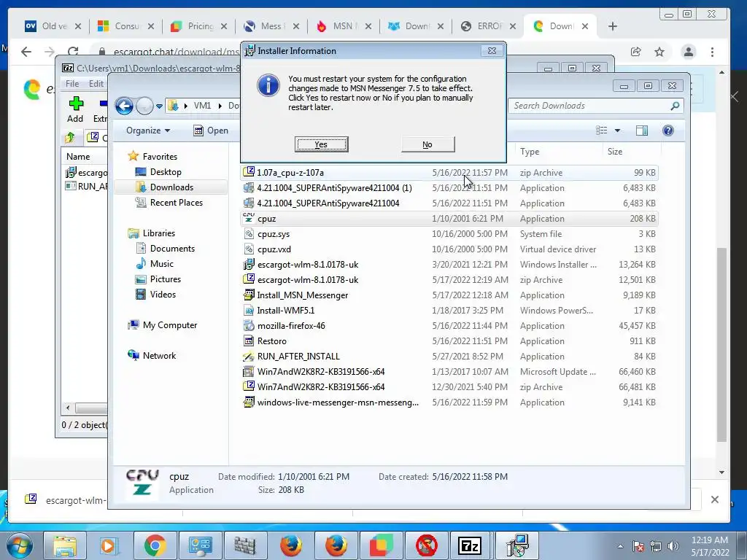The height and width of the screenshot is (560, 747).
Task: Select Libraries in navigation pane
Action: [158, 233]
